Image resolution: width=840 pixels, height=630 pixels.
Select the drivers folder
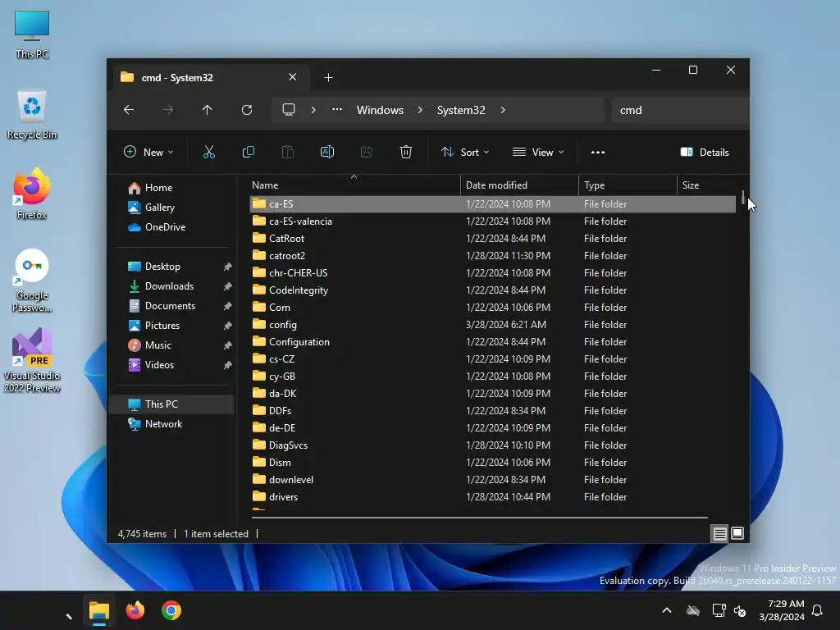coord(493,497)
